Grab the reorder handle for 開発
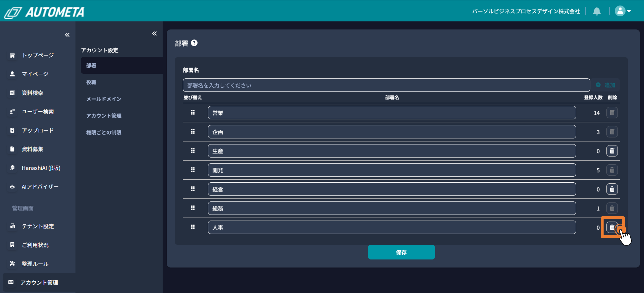The image size is (644, 293). coord(193,170)
